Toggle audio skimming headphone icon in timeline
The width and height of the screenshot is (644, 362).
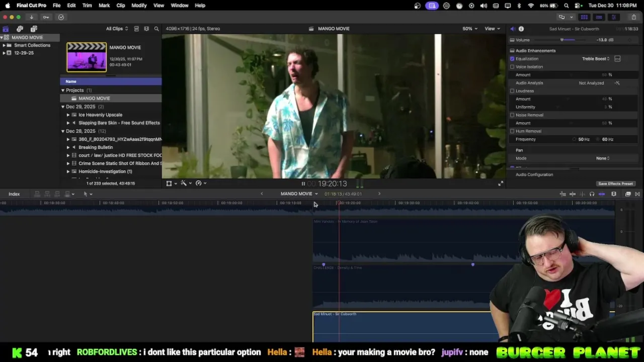tap(592, 194)
